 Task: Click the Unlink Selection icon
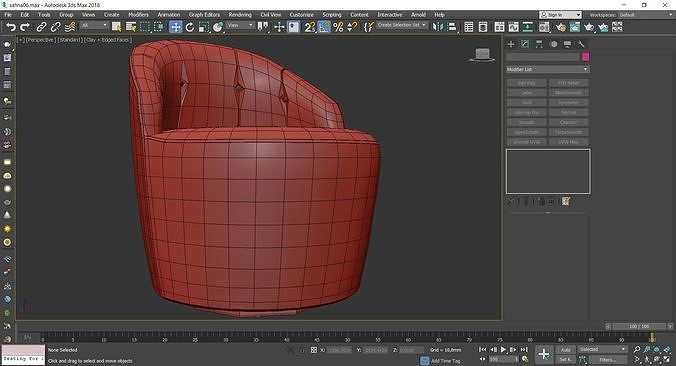point(55,27)
